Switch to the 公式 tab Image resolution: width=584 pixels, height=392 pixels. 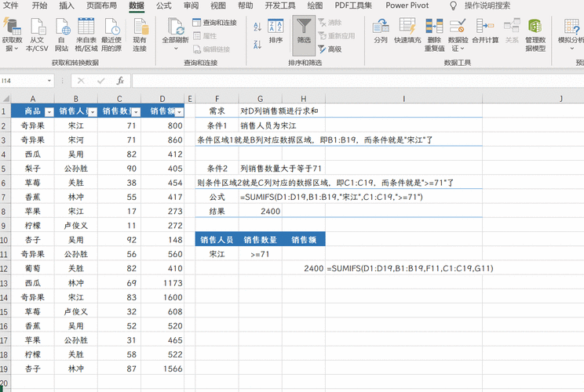pyautogui.click(x=164, y=5)
